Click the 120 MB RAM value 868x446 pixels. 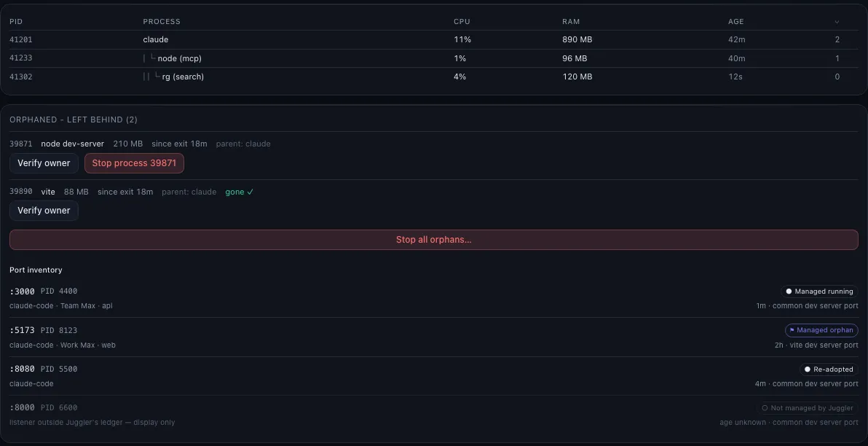pos(577,77)
